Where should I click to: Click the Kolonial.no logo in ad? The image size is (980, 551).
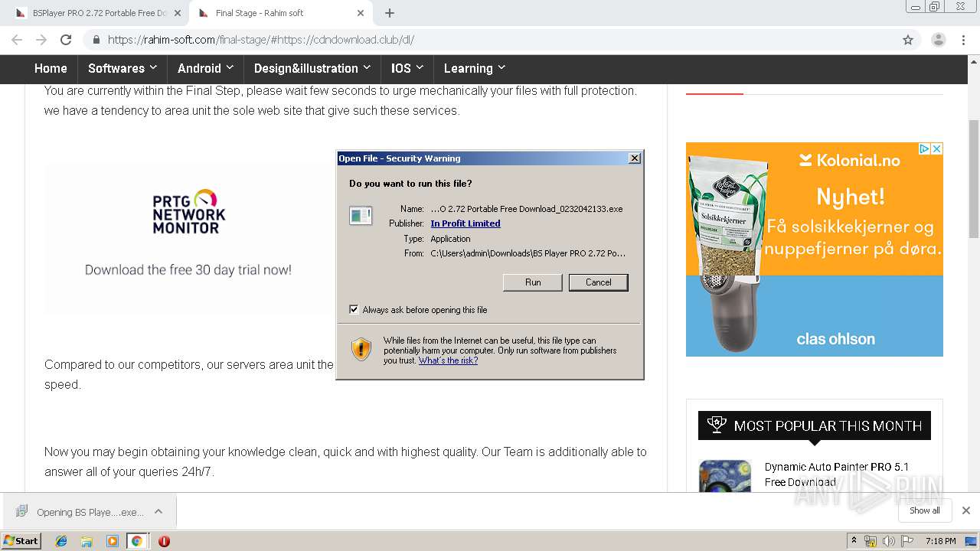tap(850, 160)
